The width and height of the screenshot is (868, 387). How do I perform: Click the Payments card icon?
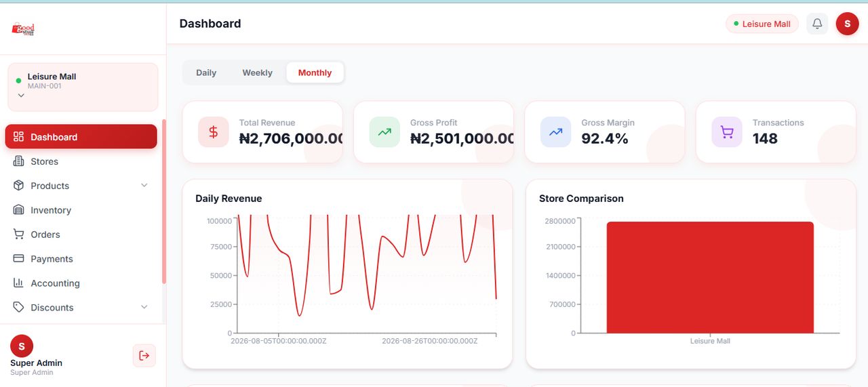(18, 258)
